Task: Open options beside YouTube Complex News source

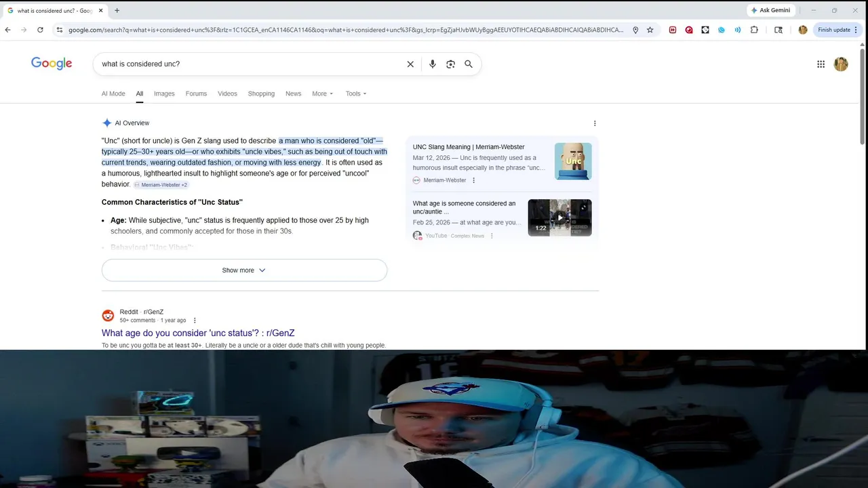Action: tap(492, 236)
